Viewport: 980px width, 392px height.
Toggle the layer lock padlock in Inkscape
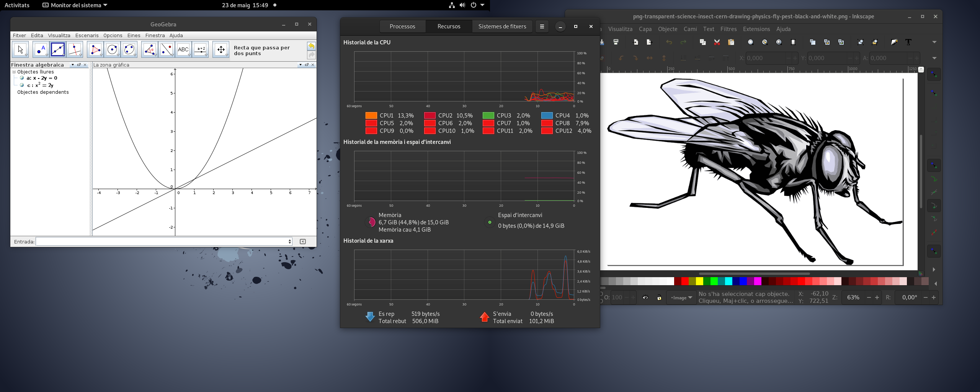(659, 297)
